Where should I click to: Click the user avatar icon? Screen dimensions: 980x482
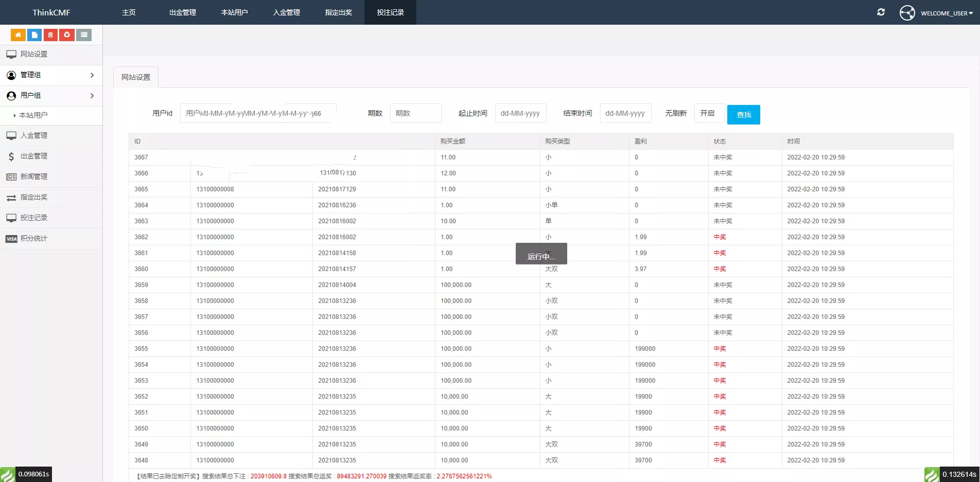[x=907, y=13]
